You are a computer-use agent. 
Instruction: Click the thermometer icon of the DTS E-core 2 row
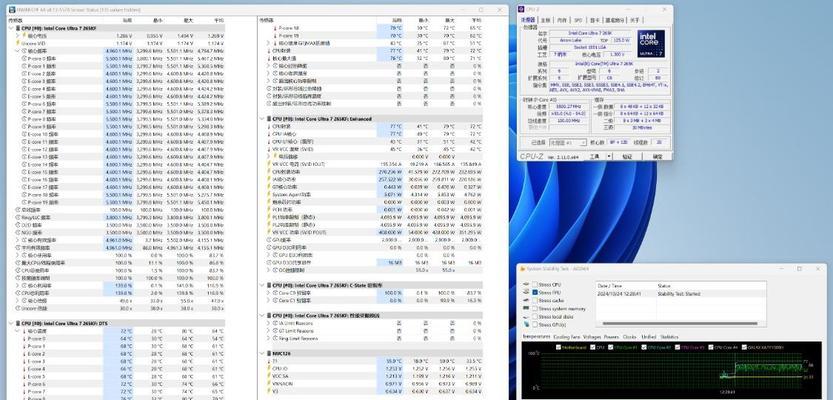pyautogui.click(x=24, y=354)
